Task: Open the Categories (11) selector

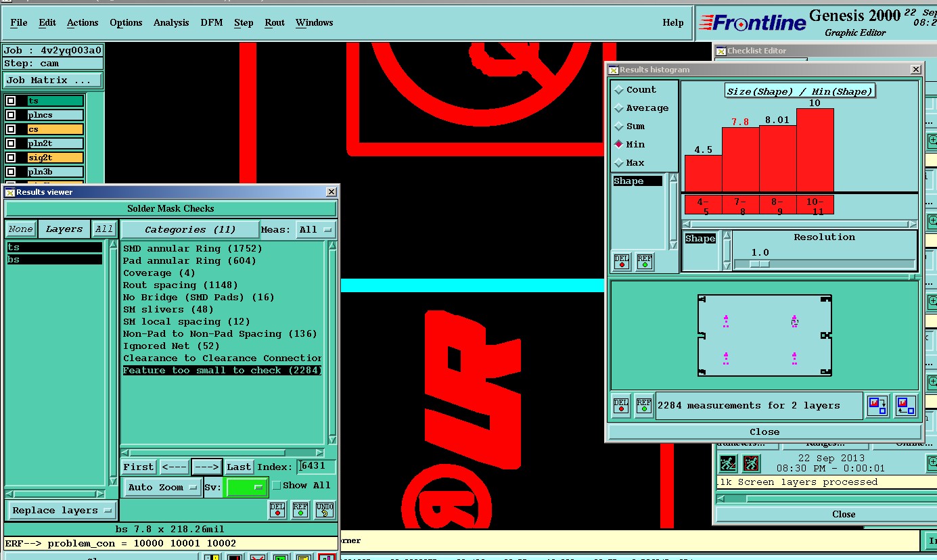Action: 190,229
